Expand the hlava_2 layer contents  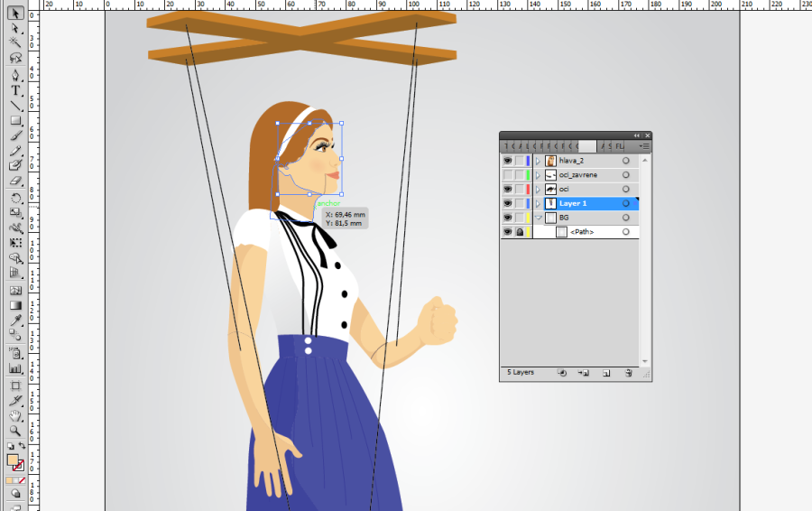[x=538, y=161]
